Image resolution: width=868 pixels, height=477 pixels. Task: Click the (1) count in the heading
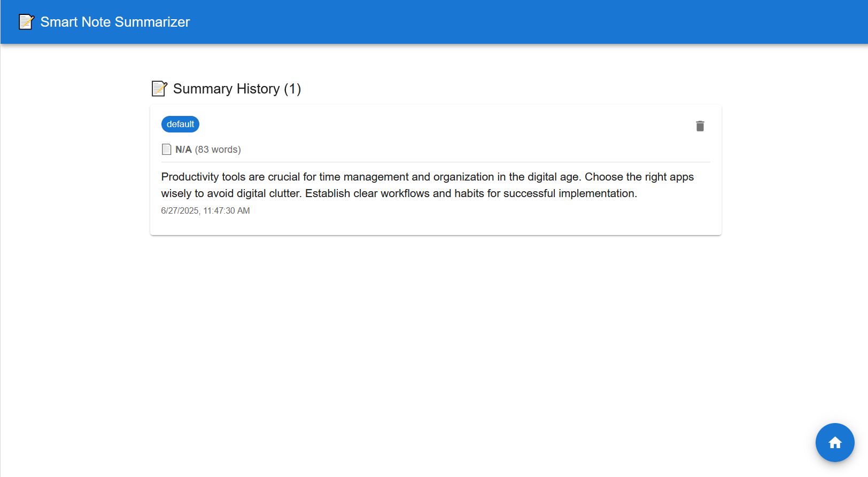292,89
